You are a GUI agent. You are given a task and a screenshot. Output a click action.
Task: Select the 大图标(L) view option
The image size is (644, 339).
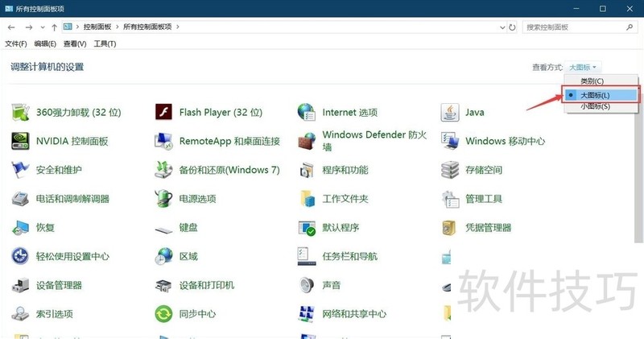[x=601, y=95]
